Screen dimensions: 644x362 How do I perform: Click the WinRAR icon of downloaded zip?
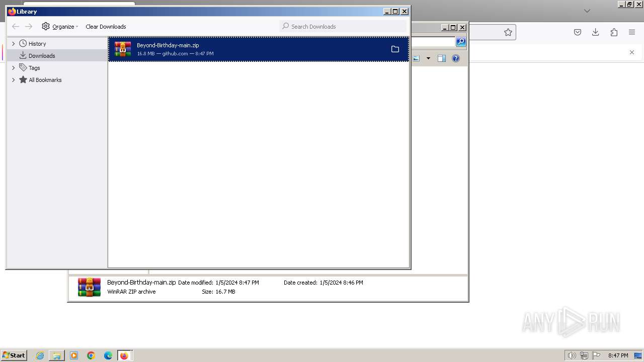[x=123, y=49]
